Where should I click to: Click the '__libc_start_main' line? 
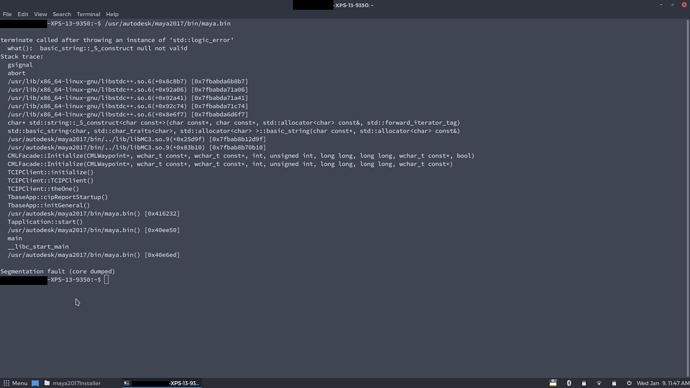coord(38,247)
